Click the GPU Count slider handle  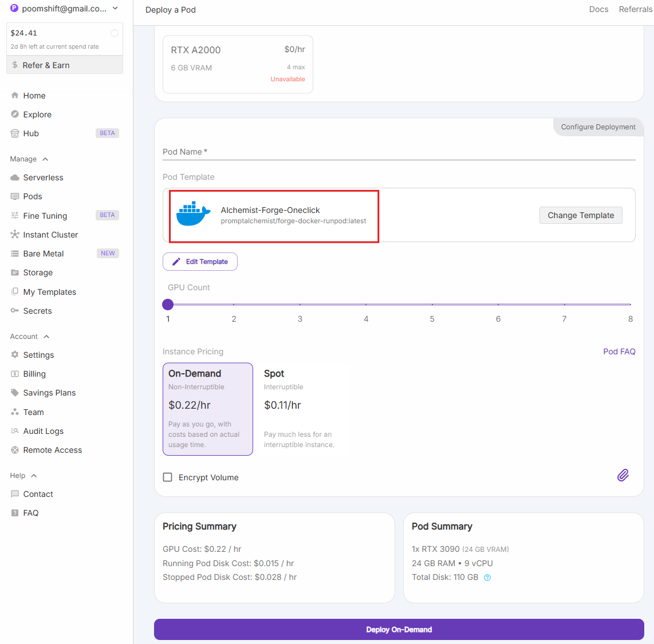[x=168, y=305]
